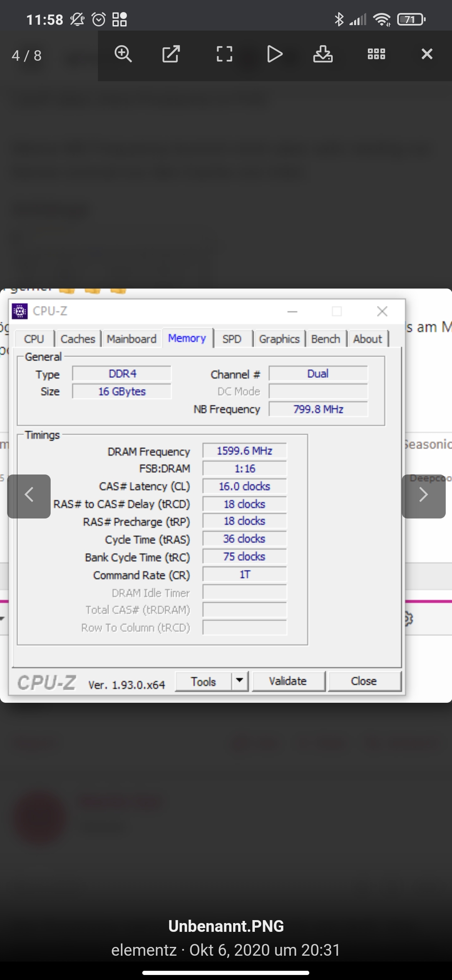Tap the CPU-Z app logo icon

point(20,311)
